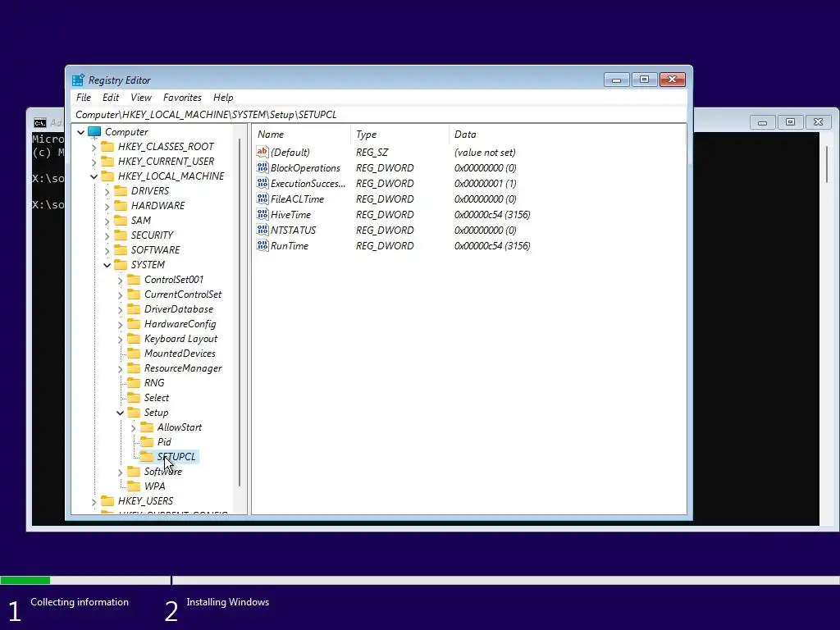Screen dimensions: 840x630
Task: Click the string value icon beside (Default)
Action: pyautogui.click(x=262, y=152)
